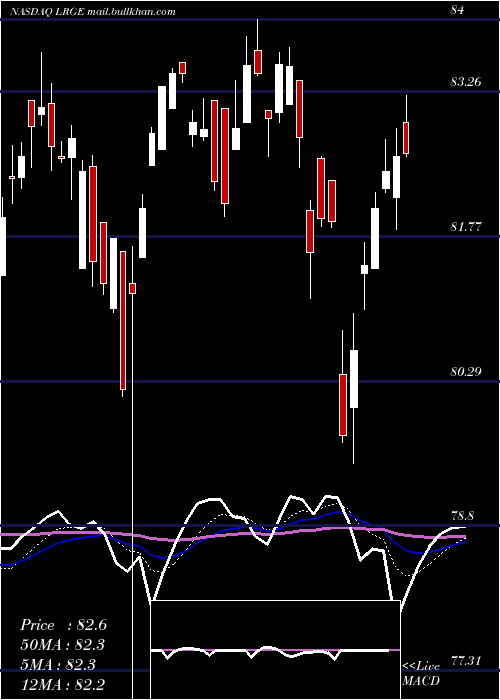Click the lowest red candlestick below 80.29
This screenshot has height=700, width=500.
pyautogui.click(x=342, y=404)
